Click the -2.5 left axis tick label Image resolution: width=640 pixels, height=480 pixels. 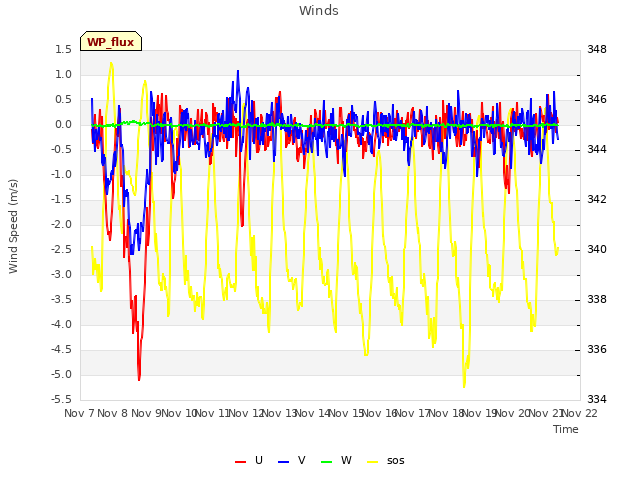click(61, 249)
